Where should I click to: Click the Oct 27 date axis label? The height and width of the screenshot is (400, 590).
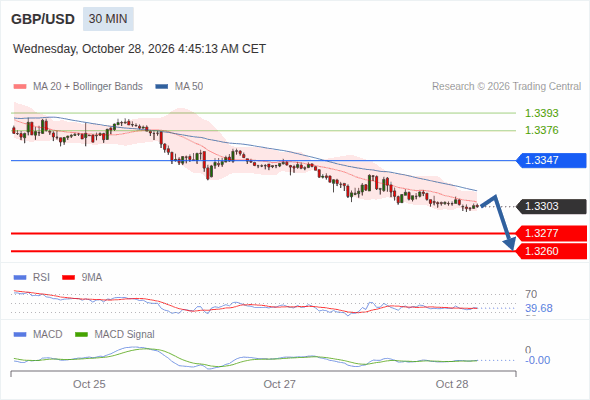tap(279, 384)
